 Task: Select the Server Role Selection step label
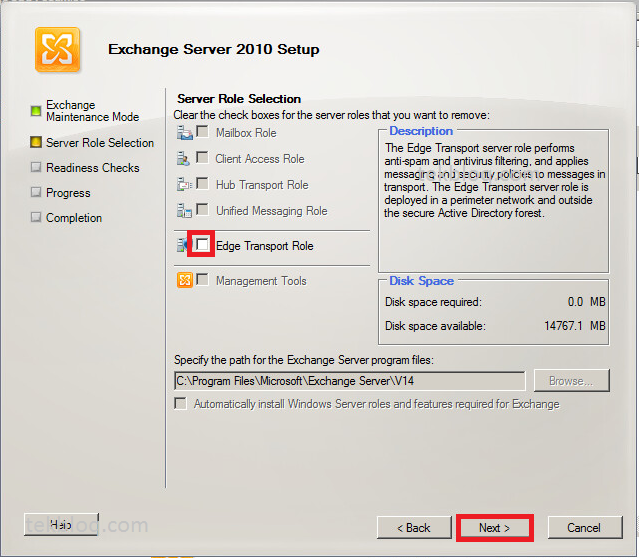[x=100, y=143]
